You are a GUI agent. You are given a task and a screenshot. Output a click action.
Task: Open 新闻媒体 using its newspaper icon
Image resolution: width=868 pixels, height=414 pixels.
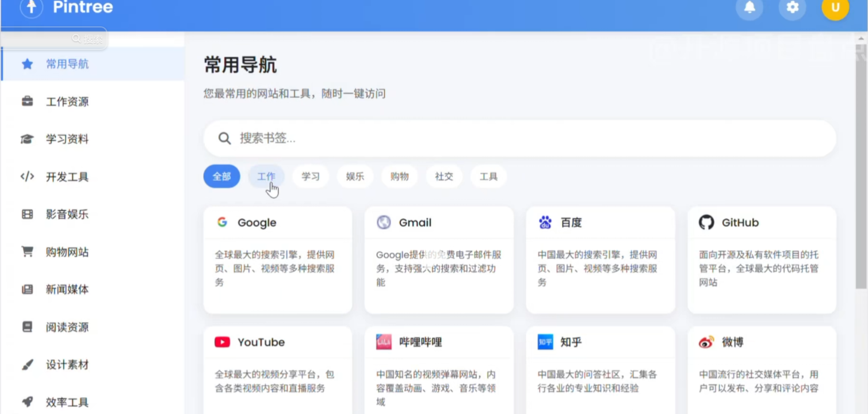coord(27,289)
